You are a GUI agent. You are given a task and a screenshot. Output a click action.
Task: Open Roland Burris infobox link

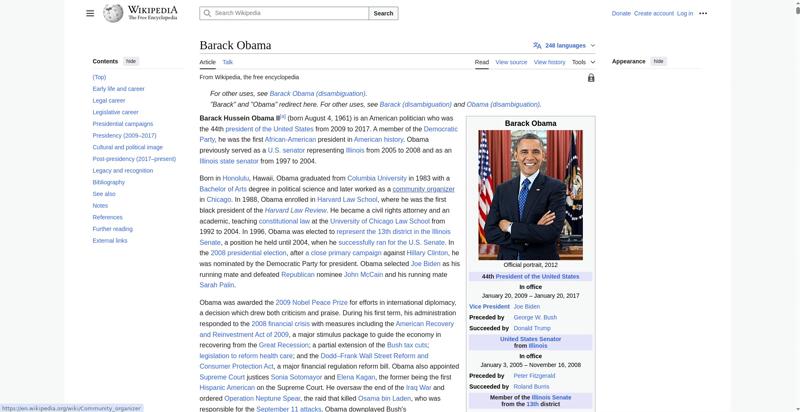coord(531,387)
